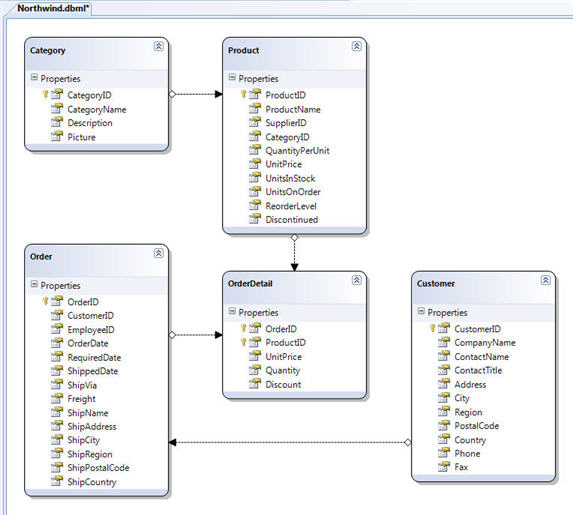Collapse Properties section in Product entity
This screenshot has width=573, height=515.
232,77
